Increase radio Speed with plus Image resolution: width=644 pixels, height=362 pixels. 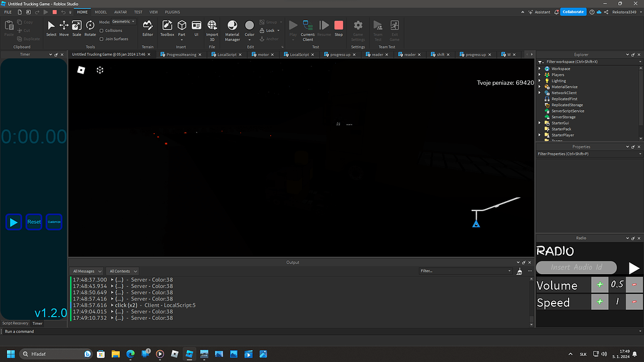pos(599,302)
